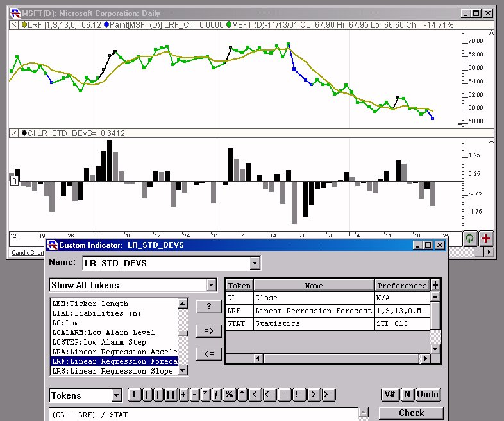This screenshot has width=504, height=421.
Task: Insert the not-equal operator
Action: tap(299, 395)
